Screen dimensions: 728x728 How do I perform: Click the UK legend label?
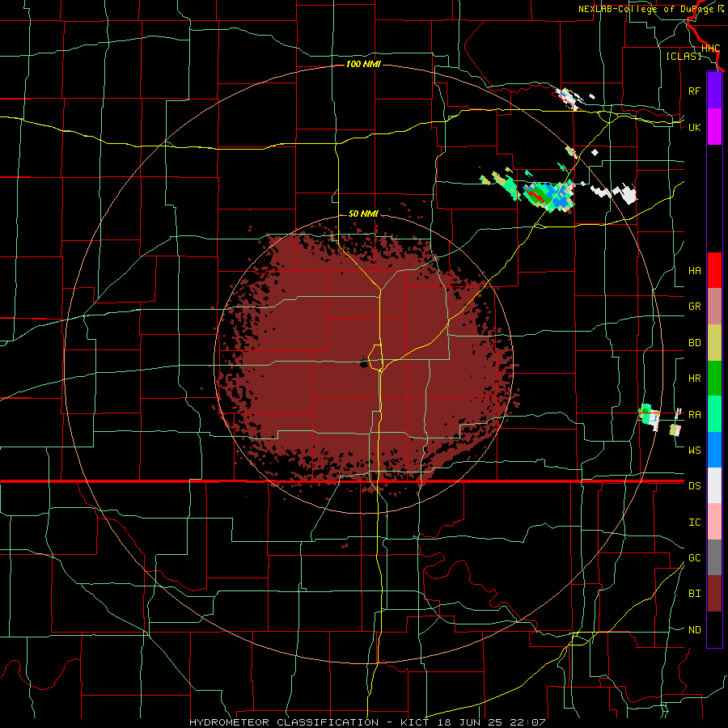(x=694, y=127)
